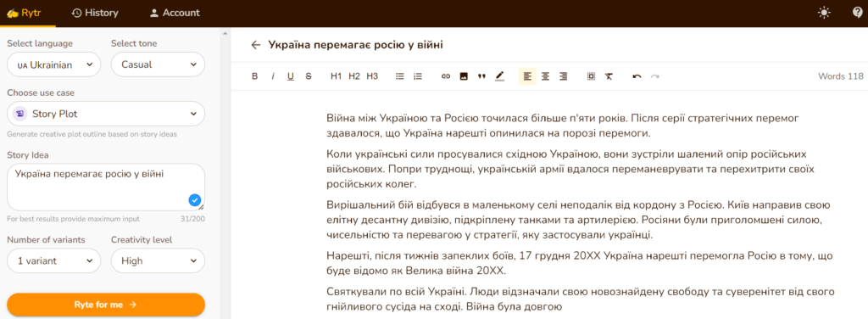Click the Ryte for me button
The height and width of the screenshot is (319, 868).
106,305
